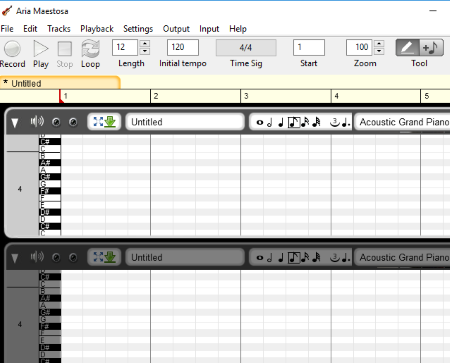Open the Playback menu
The width and height of the screenshot is (450, 363).
click(97, 29)
